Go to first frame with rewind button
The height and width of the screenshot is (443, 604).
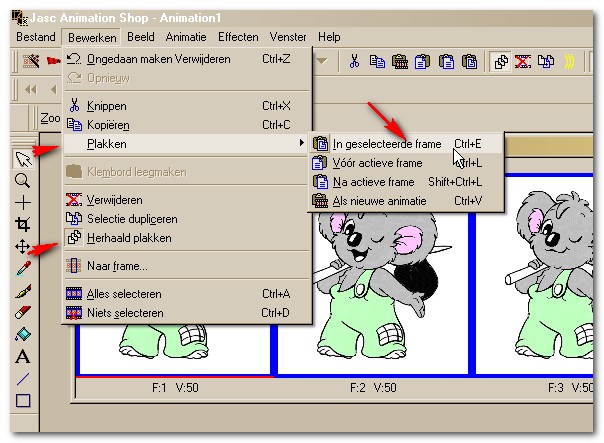31,90
